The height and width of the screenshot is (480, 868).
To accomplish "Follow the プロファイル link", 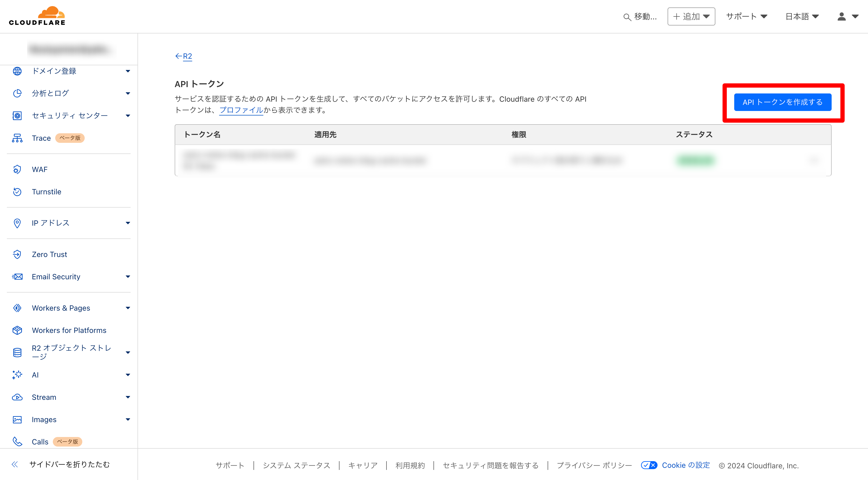I will pyautogui.click(x=241, y=110).
